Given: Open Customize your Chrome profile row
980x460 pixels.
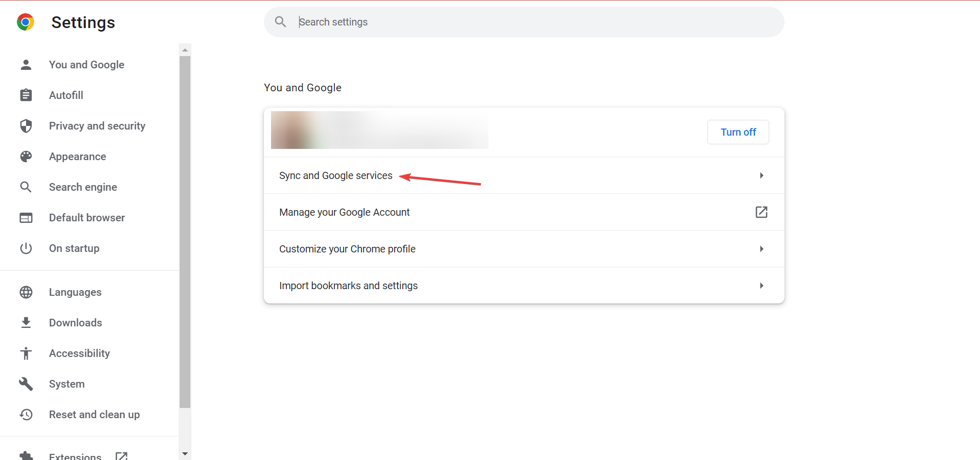Looking at the screenshot, I should [x=524, y=249].
